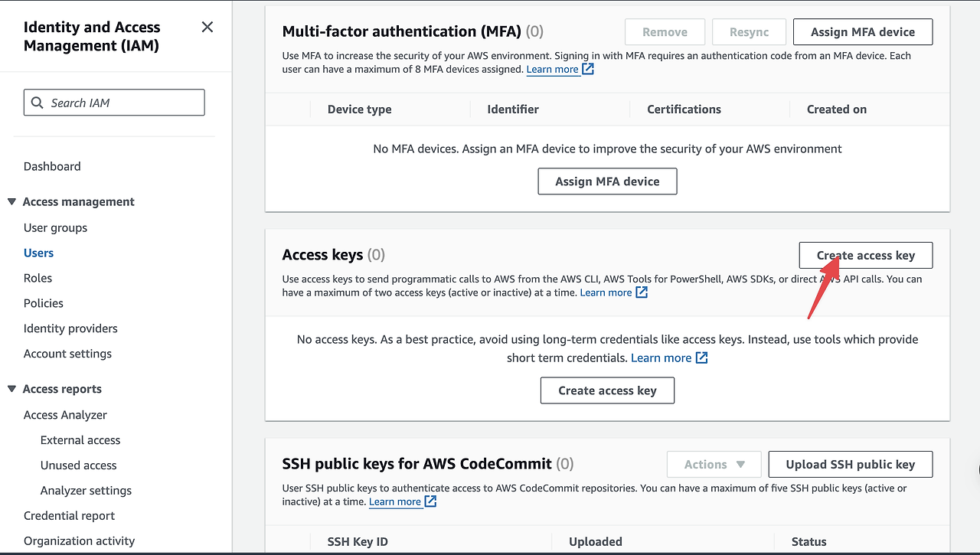Click the search magnifier icon in IAM
The height and width of the screenshot is (555, 980).
(x=38, y=103)
